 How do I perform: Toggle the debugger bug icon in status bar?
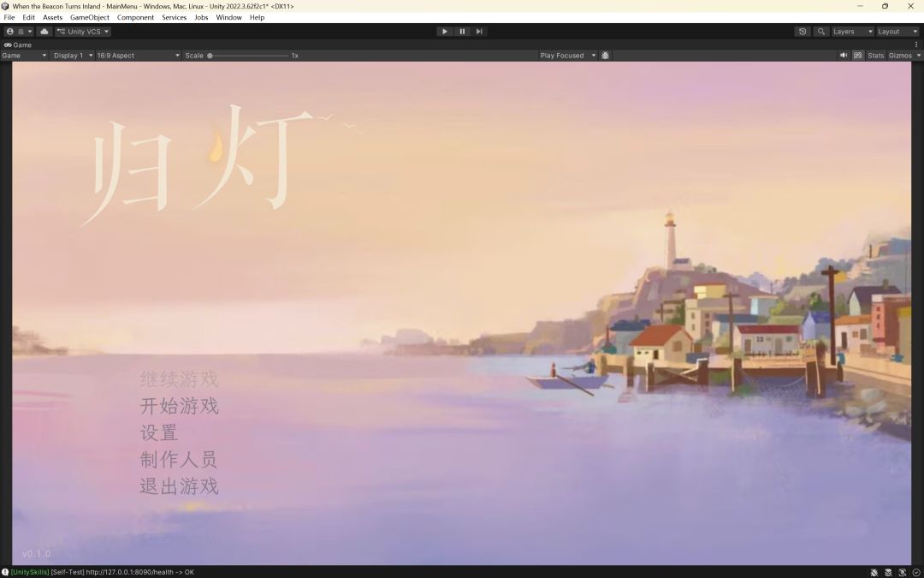pos(874,572)
